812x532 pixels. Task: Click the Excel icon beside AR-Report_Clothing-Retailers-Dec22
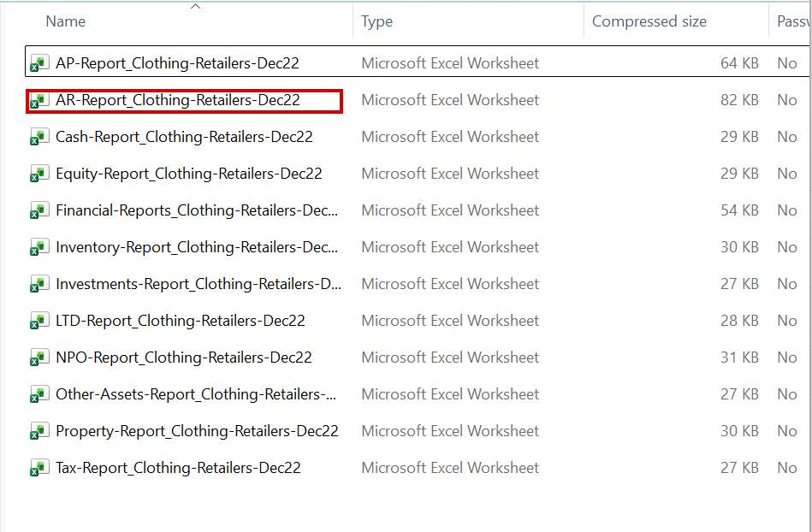[40, 100]
